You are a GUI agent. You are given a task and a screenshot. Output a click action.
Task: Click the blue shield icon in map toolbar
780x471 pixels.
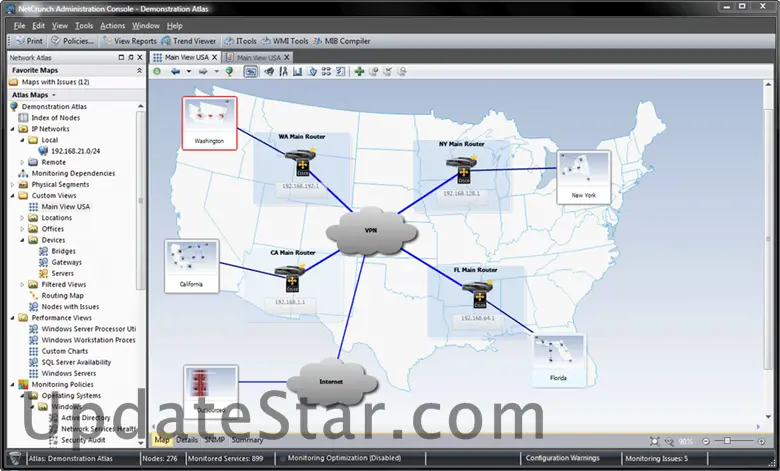[x=312, y=72]
